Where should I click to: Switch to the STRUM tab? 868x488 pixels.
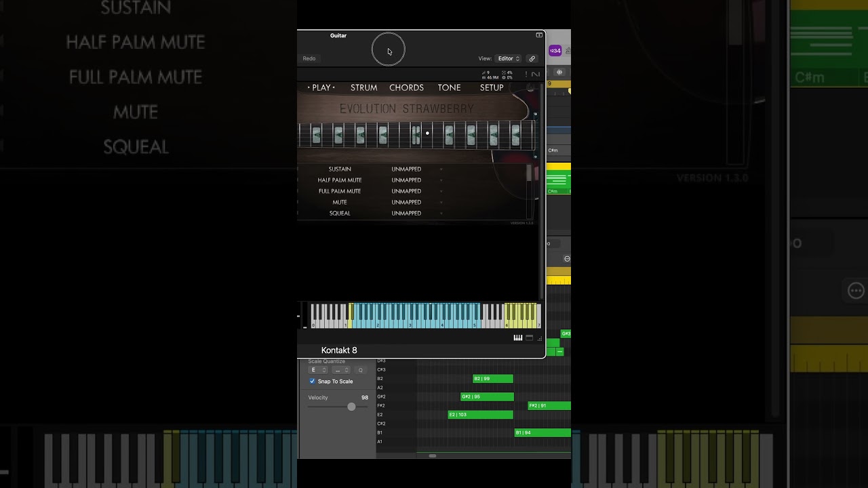pos(364,87)
